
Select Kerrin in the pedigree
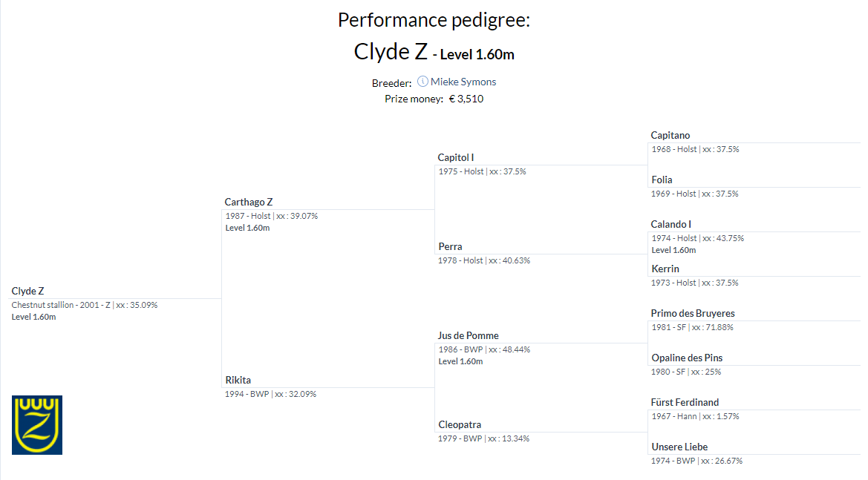(665, 269)
